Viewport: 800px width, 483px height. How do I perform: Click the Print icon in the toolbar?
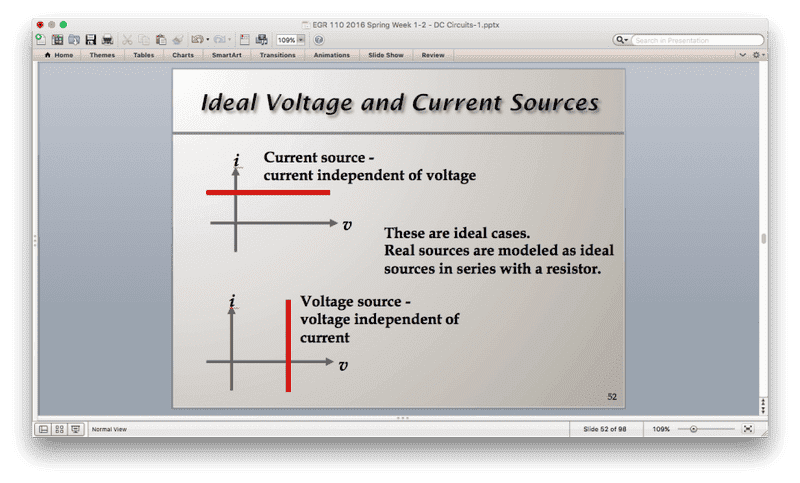point(106,40)
